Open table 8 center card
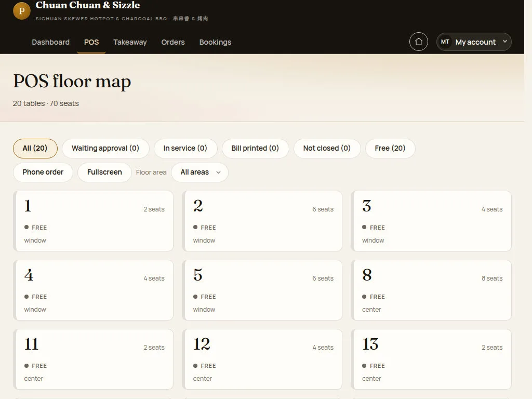532x399 pixels. (x=431, y=290)
